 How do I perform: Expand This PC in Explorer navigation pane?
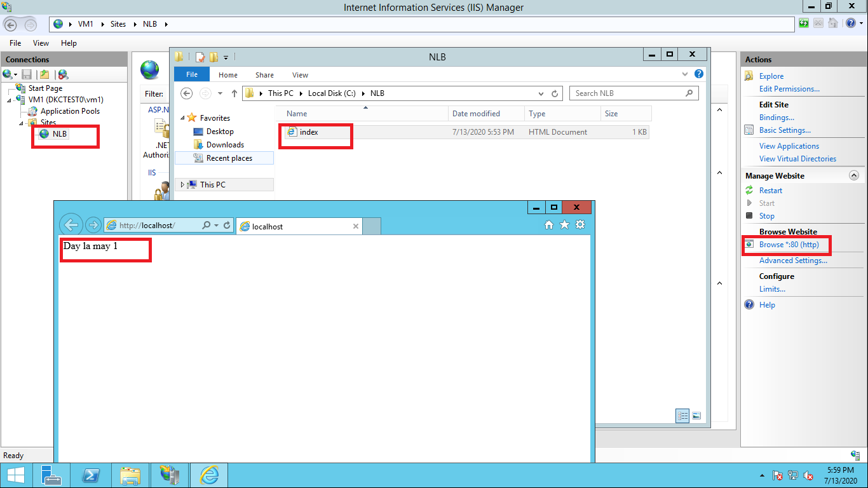click(183, 185)
